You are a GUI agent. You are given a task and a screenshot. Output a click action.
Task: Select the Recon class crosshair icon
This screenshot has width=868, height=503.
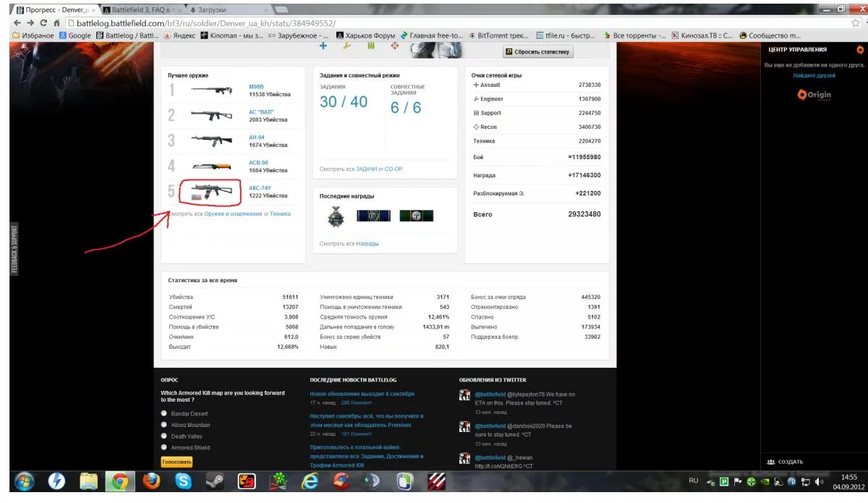pyautogui.click(x=394, y=46)
